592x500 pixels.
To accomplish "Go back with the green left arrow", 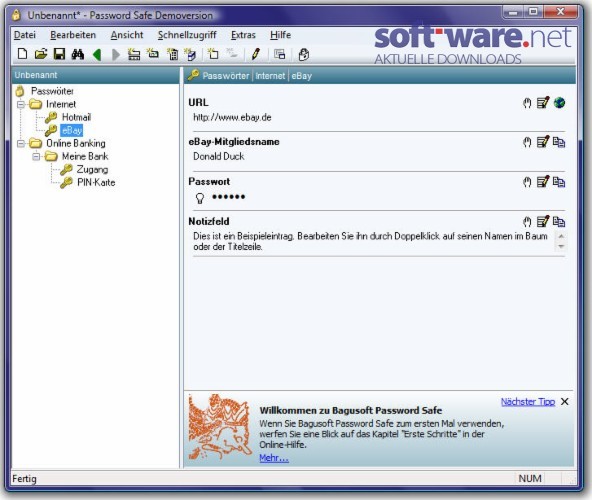I will point(97,55).
